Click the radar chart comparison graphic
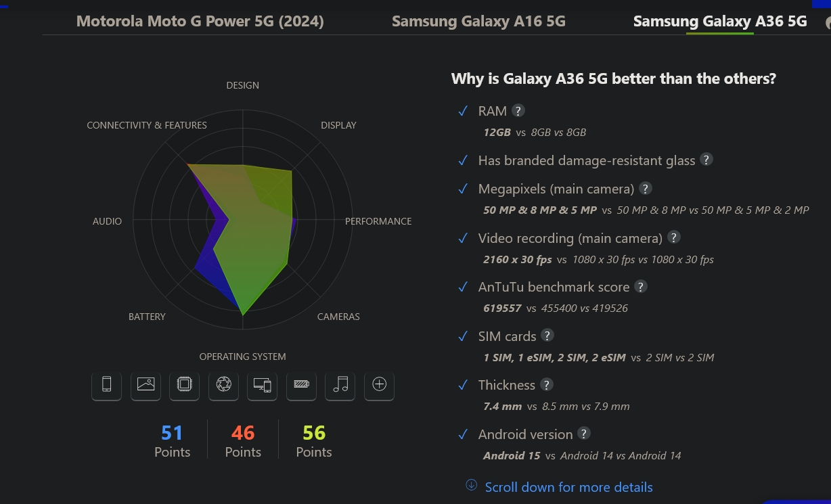This screenshot has width=831, height=504. point(243,221)
